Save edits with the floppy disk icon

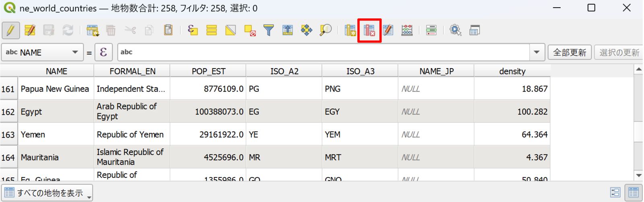(49, 30)
